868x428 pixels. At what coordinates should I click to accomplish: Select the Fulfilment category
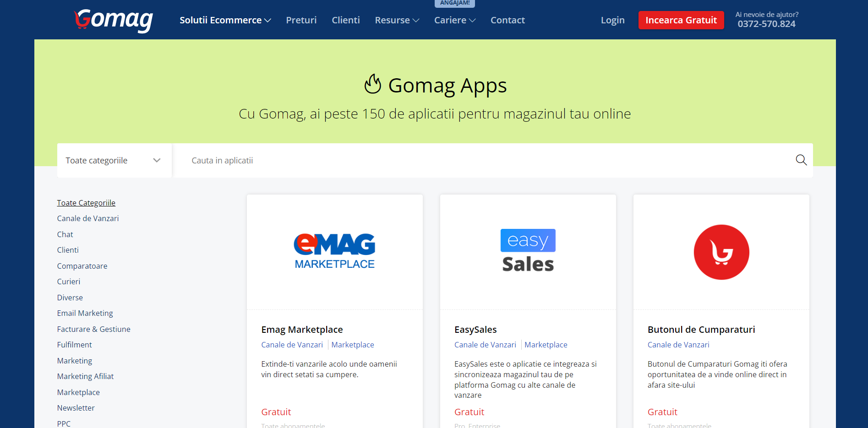pyautogui.click(x=74, y=345)
